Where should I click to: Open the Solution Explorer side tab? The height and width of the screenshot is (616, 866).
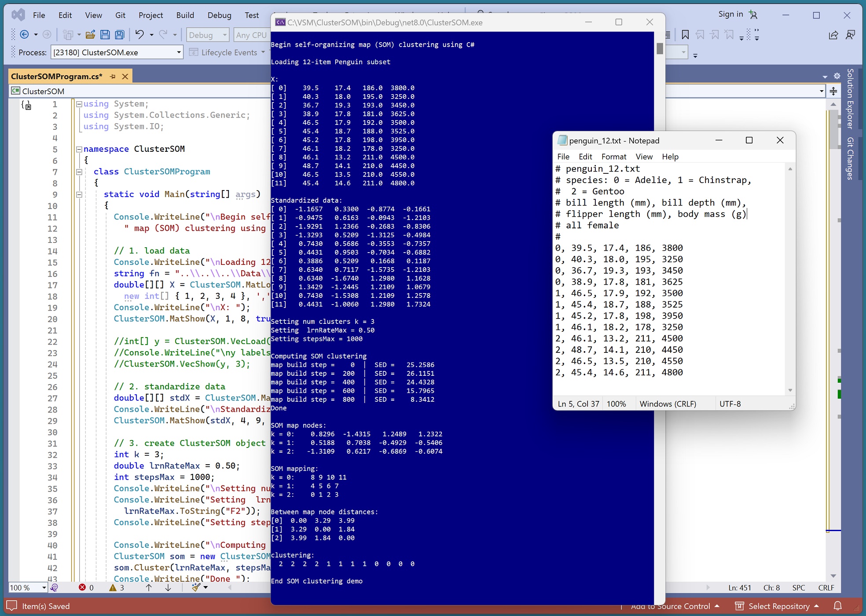(850, 99)
